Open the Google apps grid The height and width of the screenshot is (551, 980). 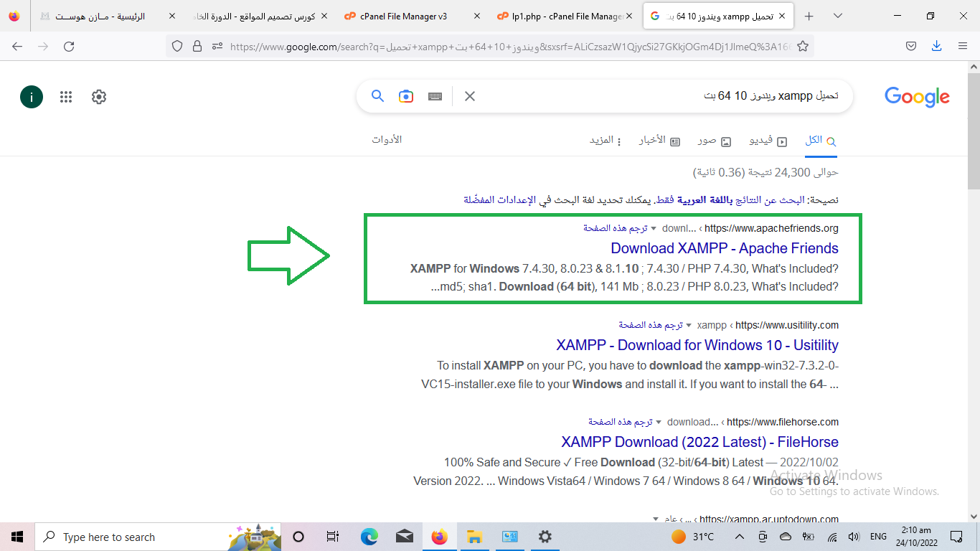coord(66,97)
